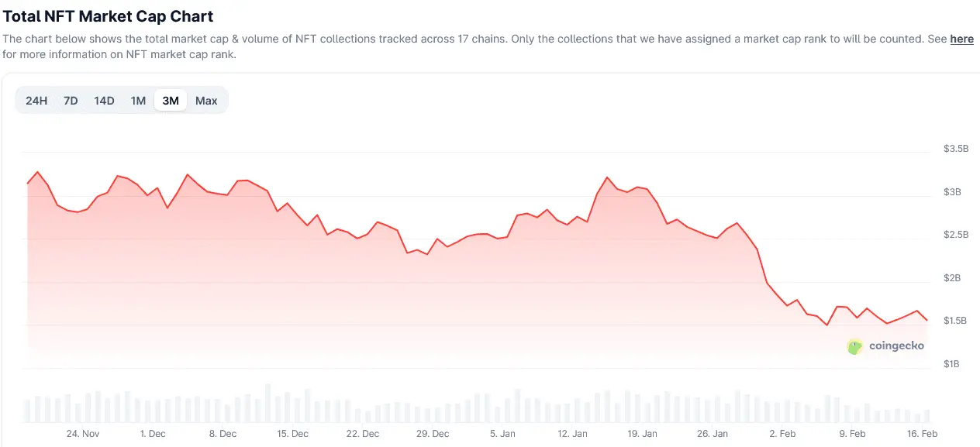
Task: Click the 15. Dec date axis label
Action: [292, 434]
